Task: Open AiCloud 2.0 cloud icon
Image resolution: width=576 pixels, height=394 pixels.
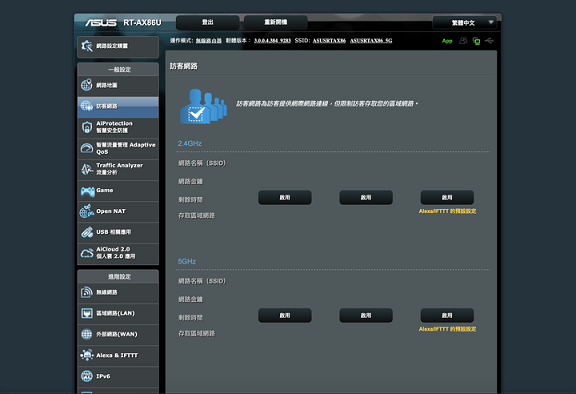Action: pos(87,253)
